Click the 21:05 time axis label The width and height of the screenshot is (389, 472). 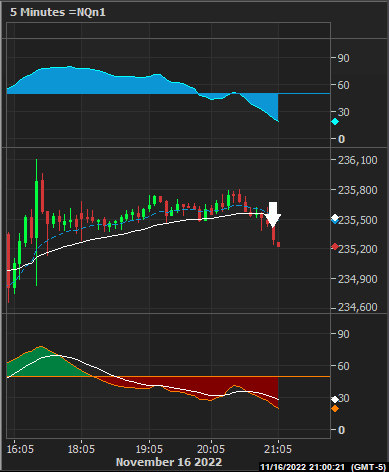click(x=278, y=449)
